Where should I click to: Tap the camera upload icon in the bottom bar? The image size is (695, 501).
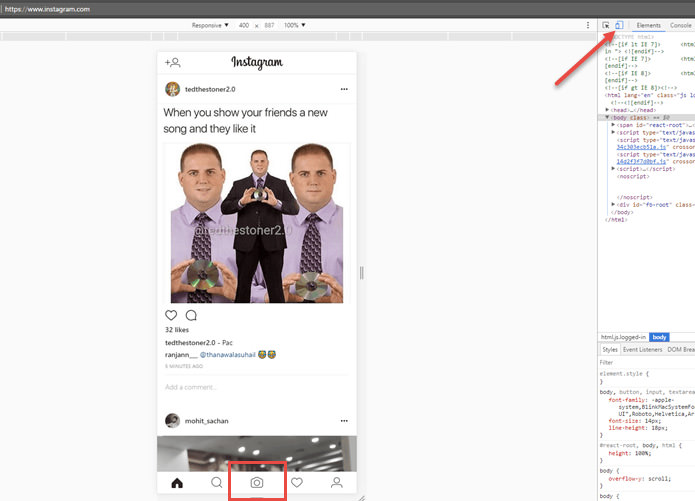point(257,482)
